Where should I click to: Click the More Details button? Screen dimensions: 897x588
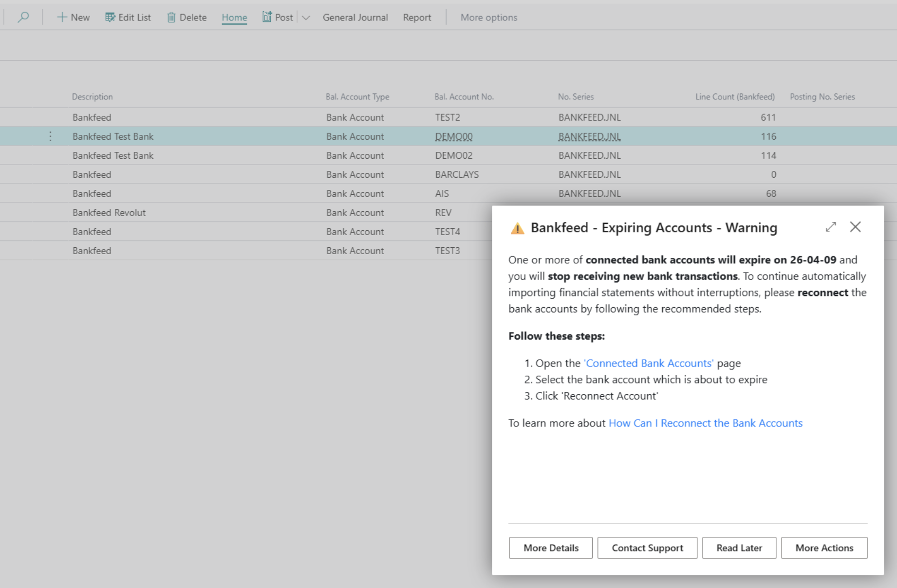click(x=551, y=548)
